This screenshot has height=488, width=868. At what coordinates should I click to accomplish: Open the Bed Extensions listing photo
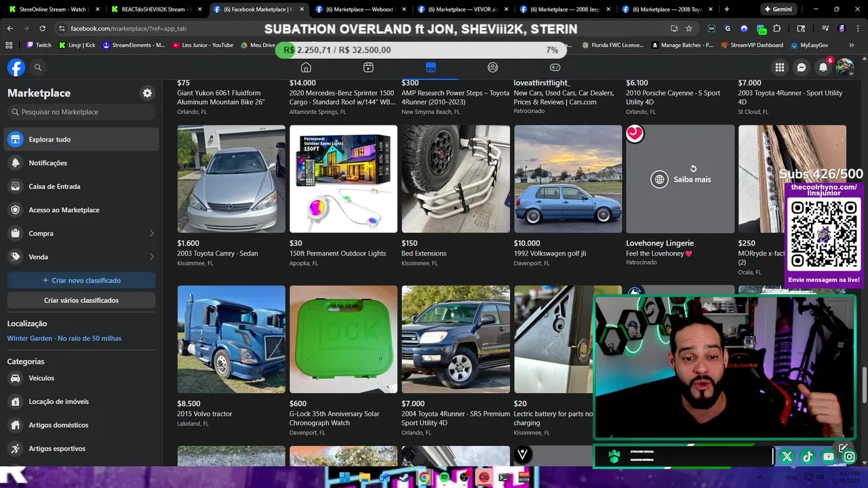click(456, 179)
